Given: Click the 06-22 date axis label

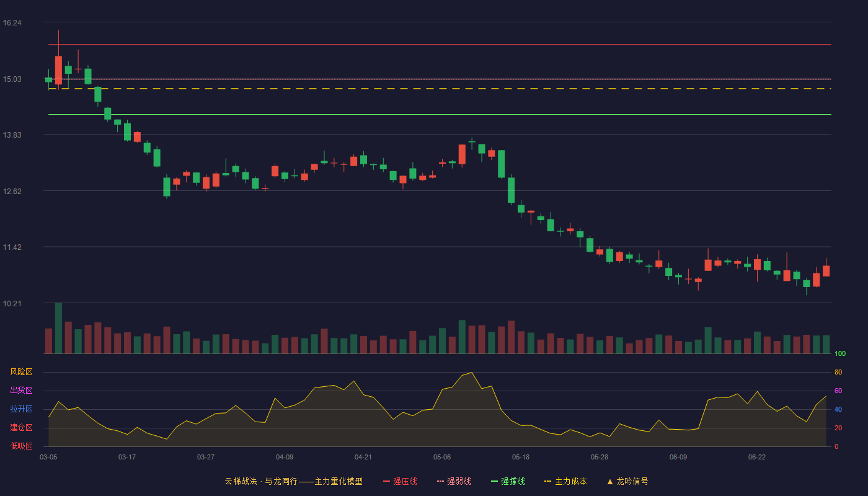Looking at the screenshot, I should point(757,457).
